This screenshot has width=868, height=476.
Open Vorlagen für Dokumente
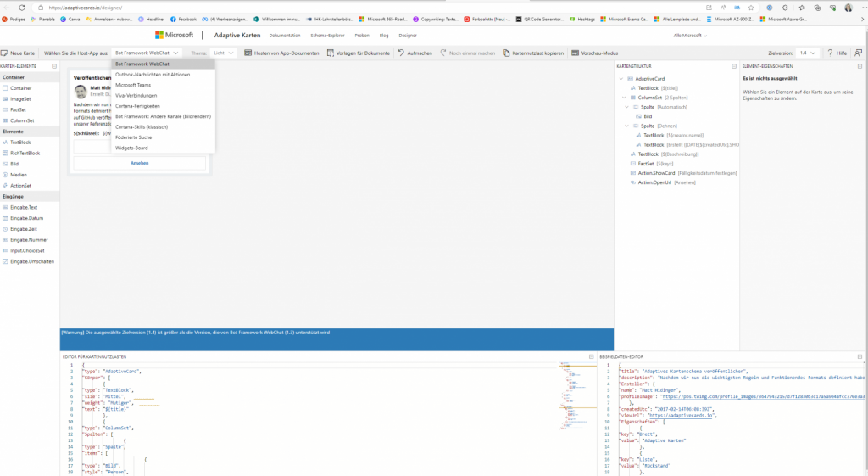[359, 53]
